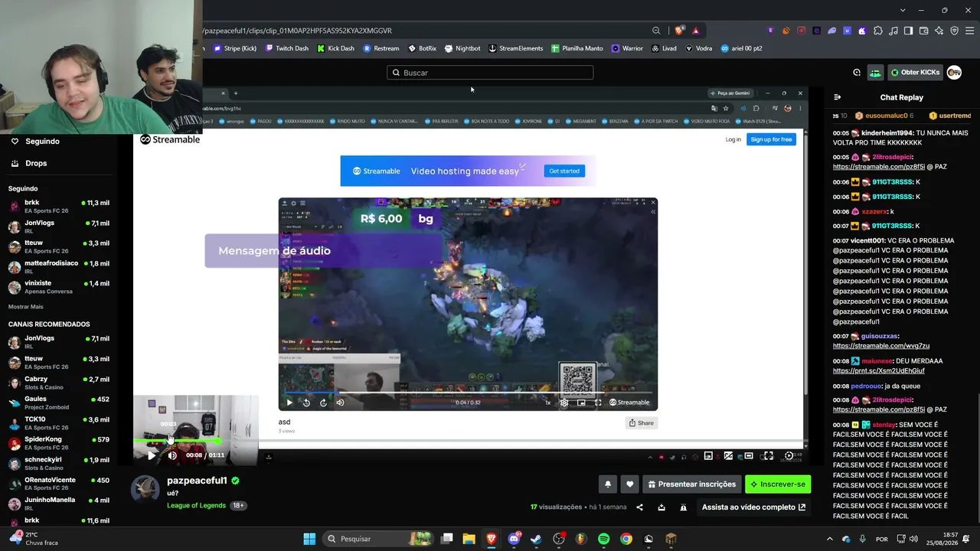The width and height of the screenshot is (980, 551).
Task: Enable notifications bell for pazpeaceful1
Action: tap(608, 484)
